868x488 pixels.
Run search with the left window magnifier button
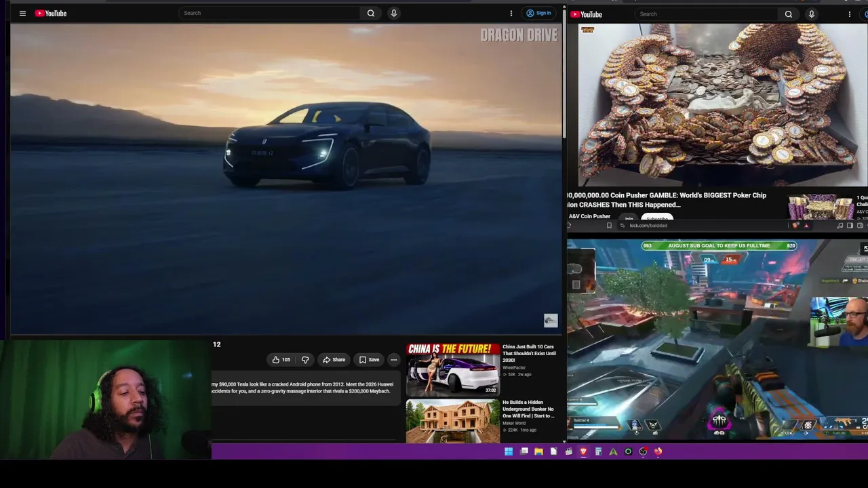point(371,13)
